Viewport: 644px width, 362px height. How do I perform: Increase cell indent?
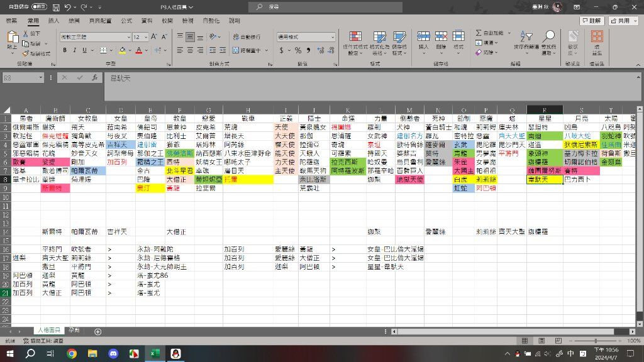click(x=223, y=50)
